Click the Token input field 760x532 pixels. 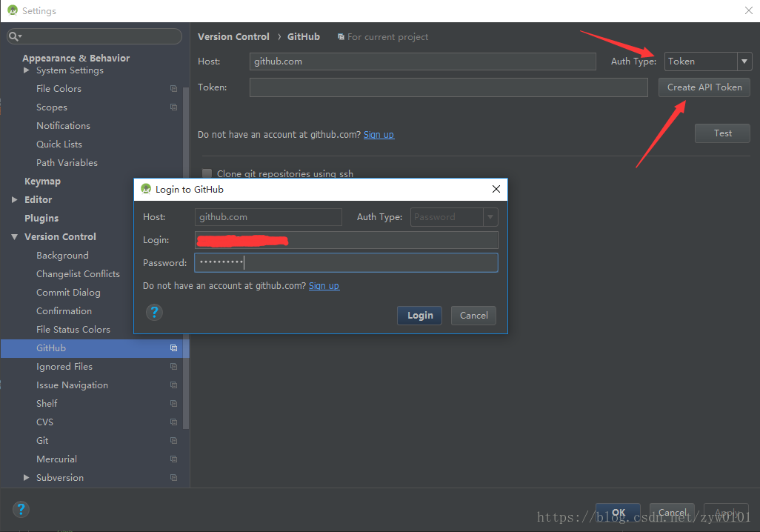[x=448, y=87]
